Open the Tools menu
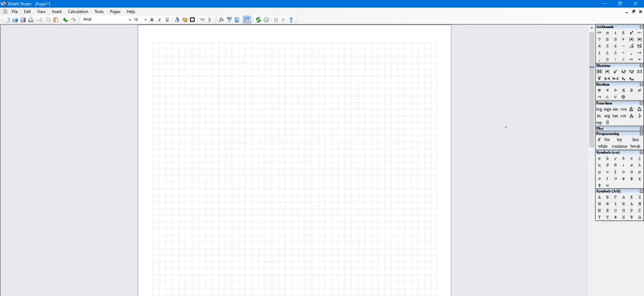This screenshot has height=296, width=644. coord(99,11)
